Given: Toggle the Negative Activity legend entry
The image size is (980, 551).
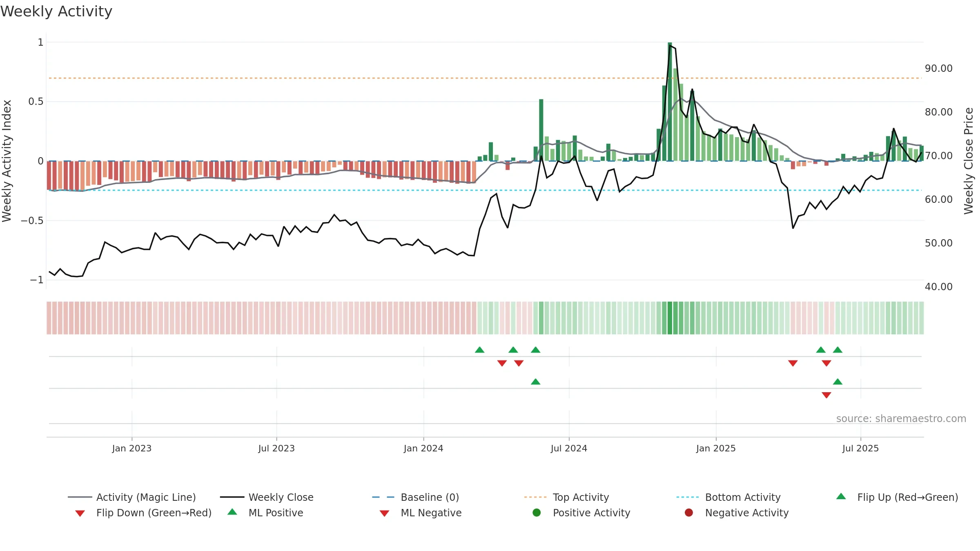Looking at the screenshot, I should (x=736, y=513).
